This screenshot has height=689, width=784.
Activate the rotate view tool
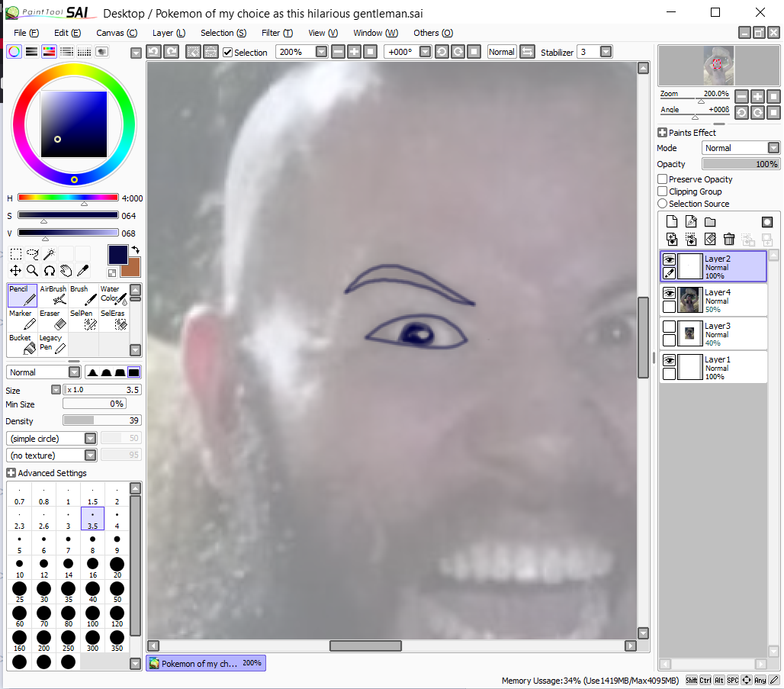(x=49, y=271)
